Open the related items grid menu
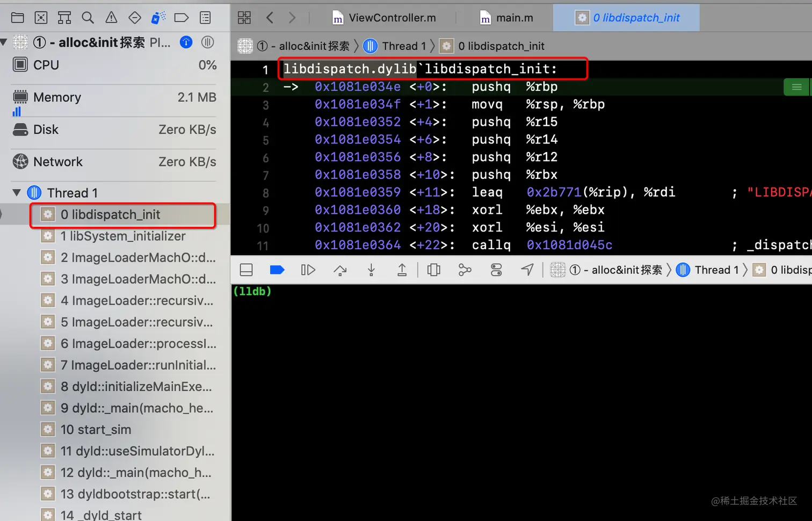Viewport: 812px width, 521px height. click(244, 18)
